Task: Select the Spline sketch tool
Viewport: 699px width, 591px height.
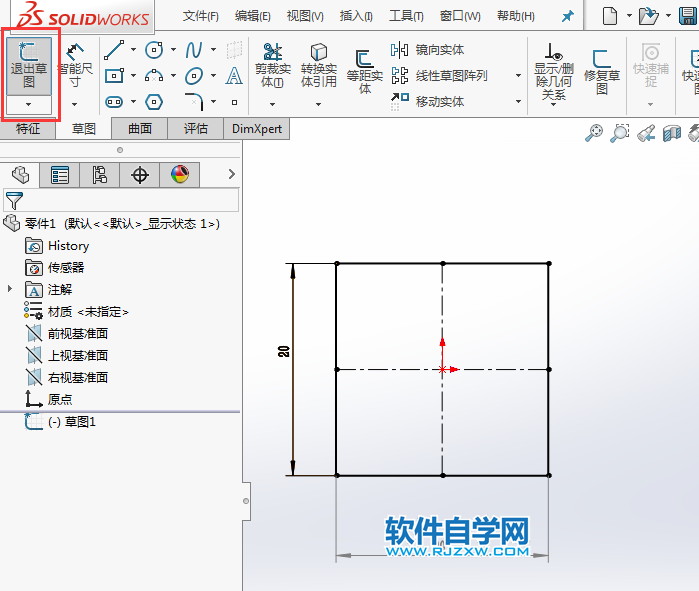Action: 194,50
